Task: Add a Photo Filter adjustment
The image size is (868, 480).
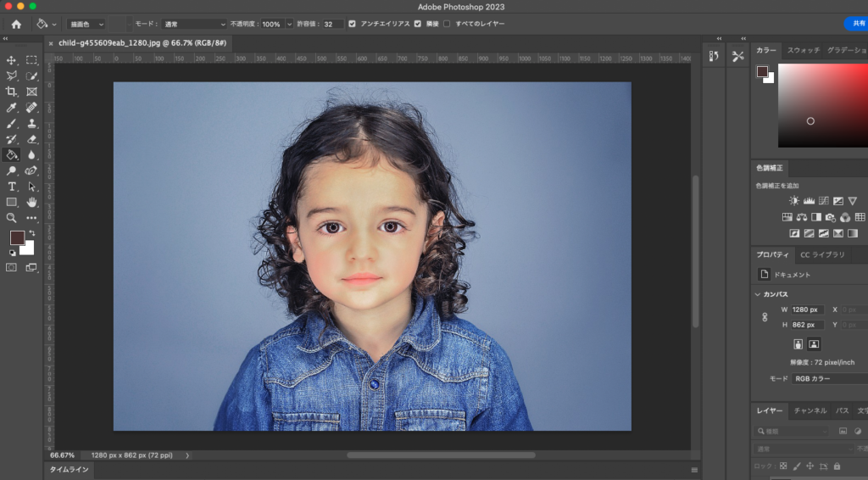Action: pos(831,217)
